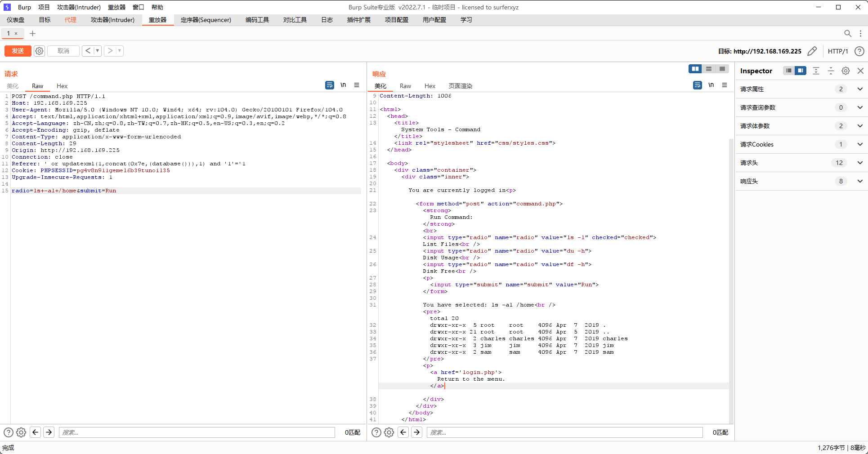Switch request view to Hex tab

pyautogui.click(x=62, y=86)
